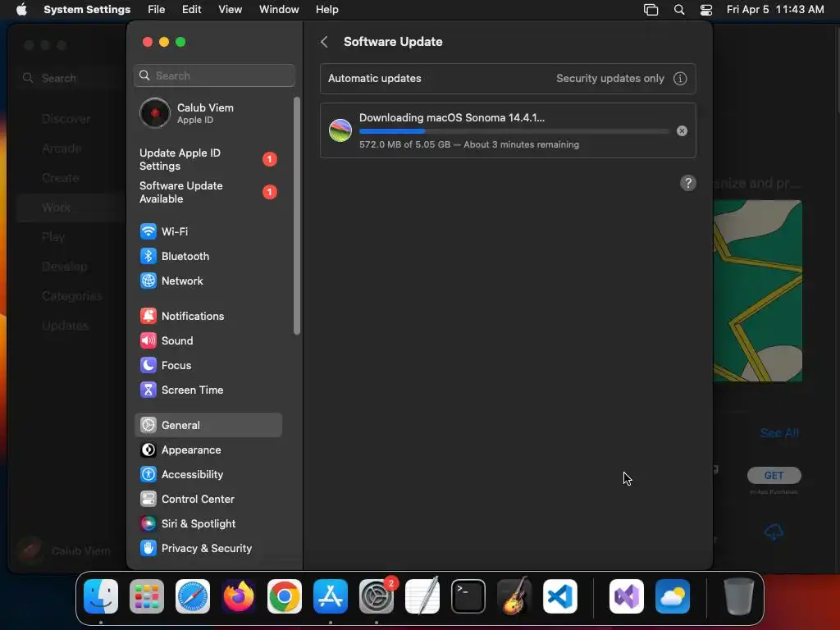Open Update Apple ID Settings

click(x=208, y=160)
